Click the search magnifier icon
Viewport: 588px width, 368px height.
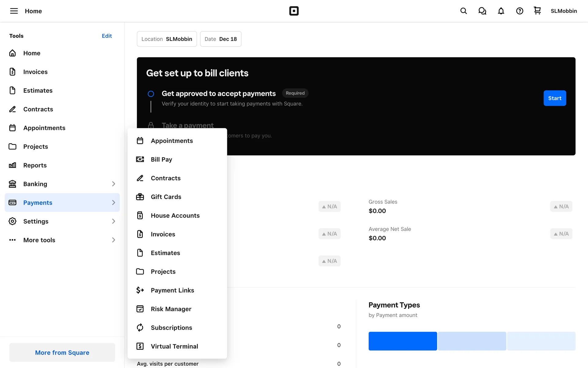463,11
